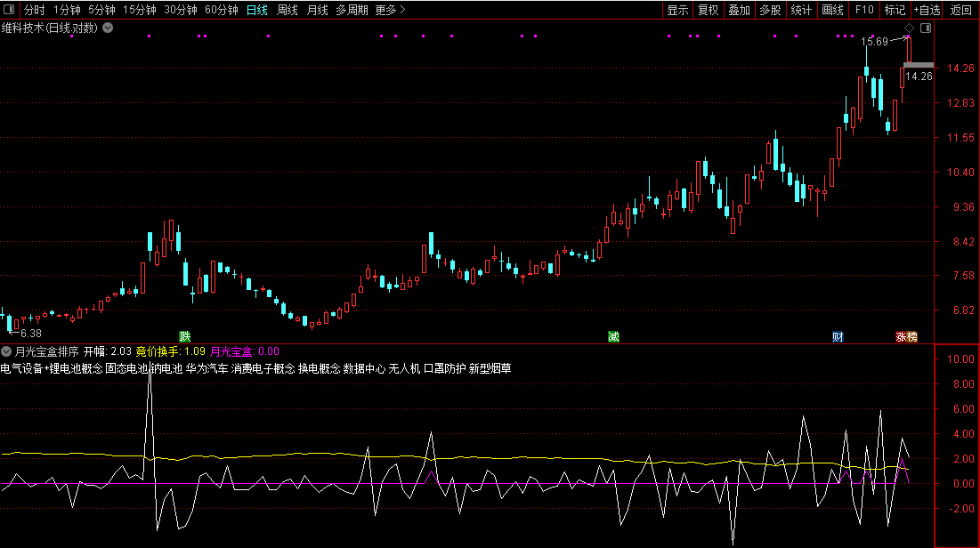980x548 pixels.
Task: Click the 10.00 indicator axis label
Action: point(960,359)
